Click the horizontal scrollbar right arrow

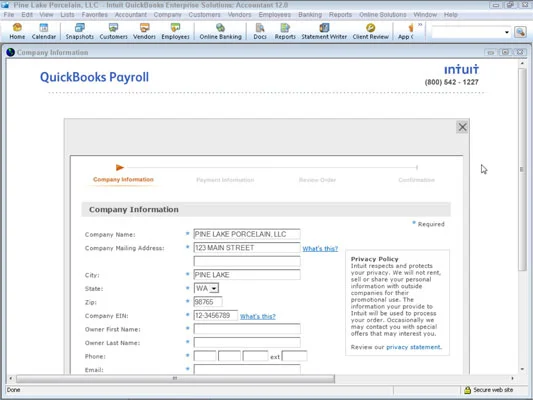[512, 378]
